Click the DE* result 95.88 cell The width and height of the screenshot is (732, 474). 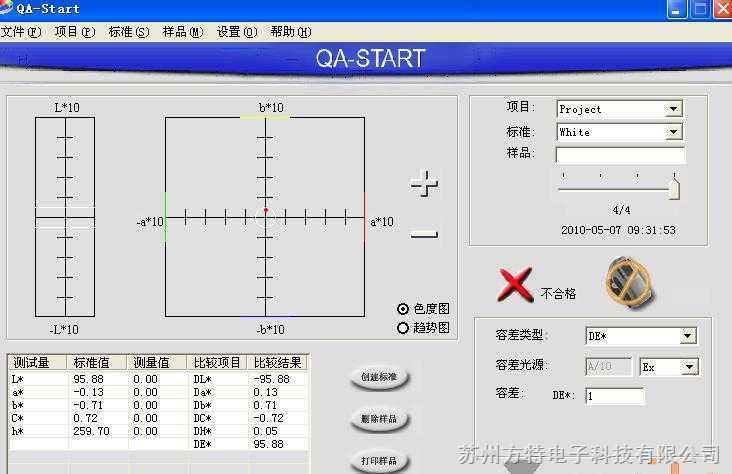click(268, 444)
